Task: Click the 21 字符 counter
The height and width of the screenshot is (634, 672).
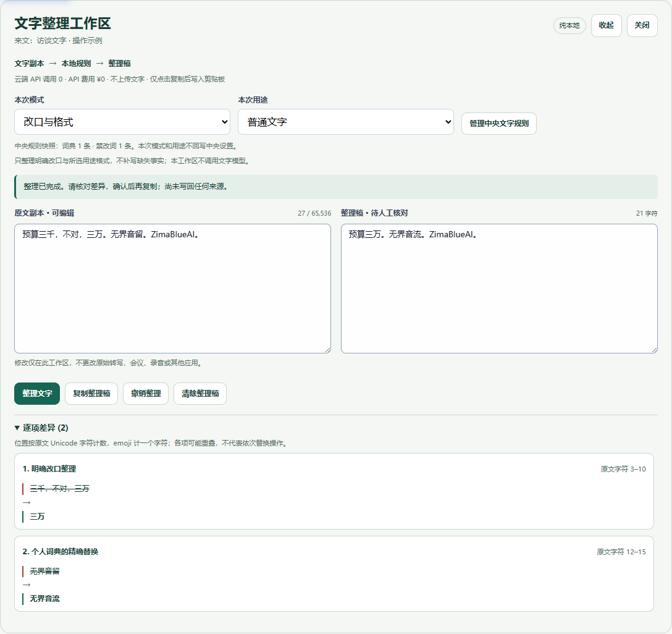Action: 647,213
